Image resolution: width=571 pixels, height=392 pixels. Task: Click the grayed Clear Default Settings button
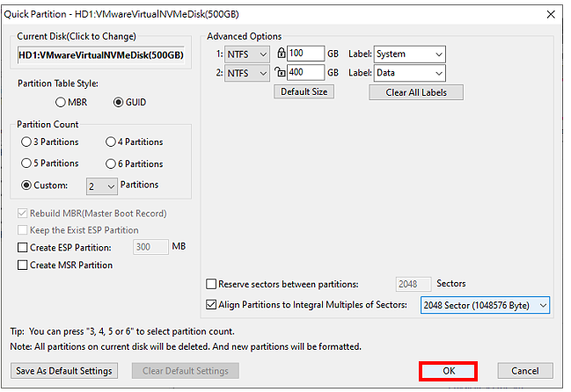point(186,371)
